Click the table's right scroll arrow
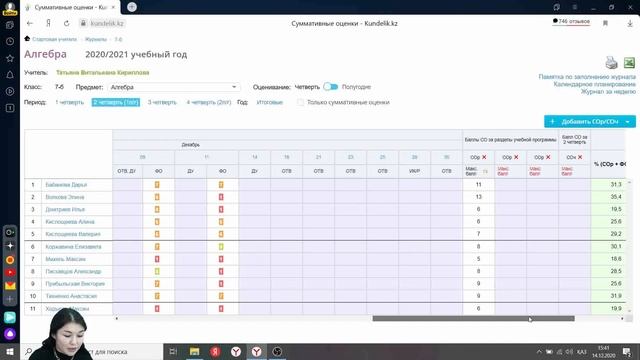 point(622,318)
